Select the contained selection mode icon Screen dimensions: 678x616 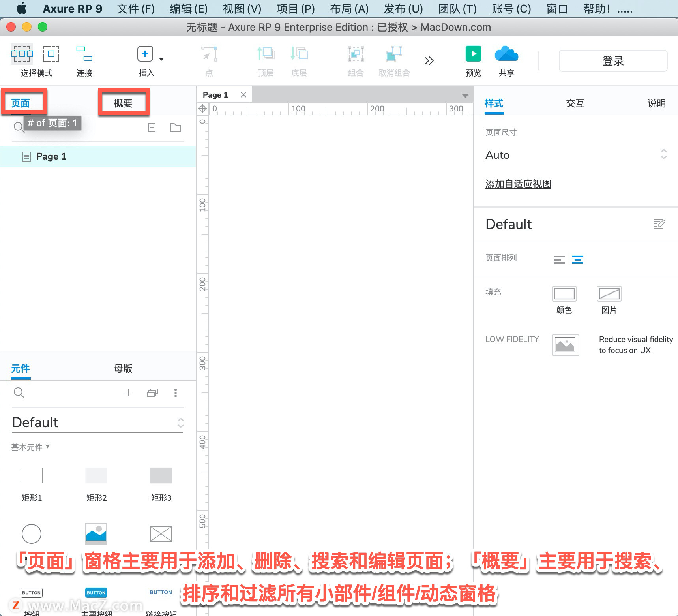[x=51, y=54]
